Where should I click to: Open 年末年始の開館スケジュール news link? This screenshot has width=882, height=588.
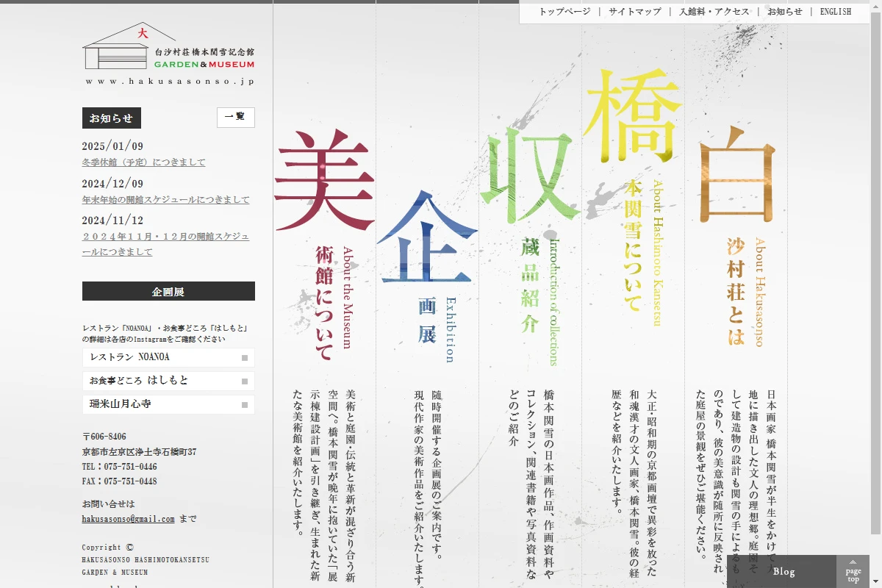(166, 200)
